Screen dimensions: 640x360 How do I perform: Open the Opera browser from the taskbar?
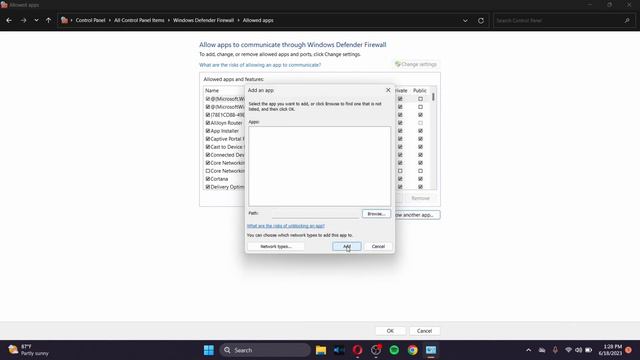[358, 350]
